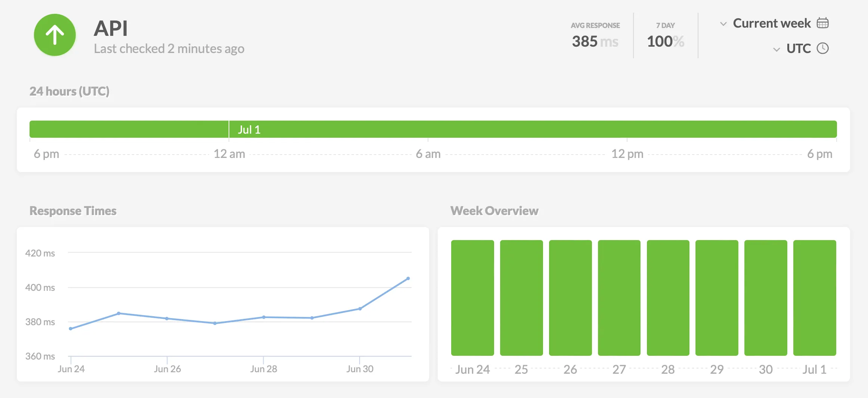Viewport: 868px width, 398px height.
Task: Expand the Current week dropdown
Action: (772, 23)
